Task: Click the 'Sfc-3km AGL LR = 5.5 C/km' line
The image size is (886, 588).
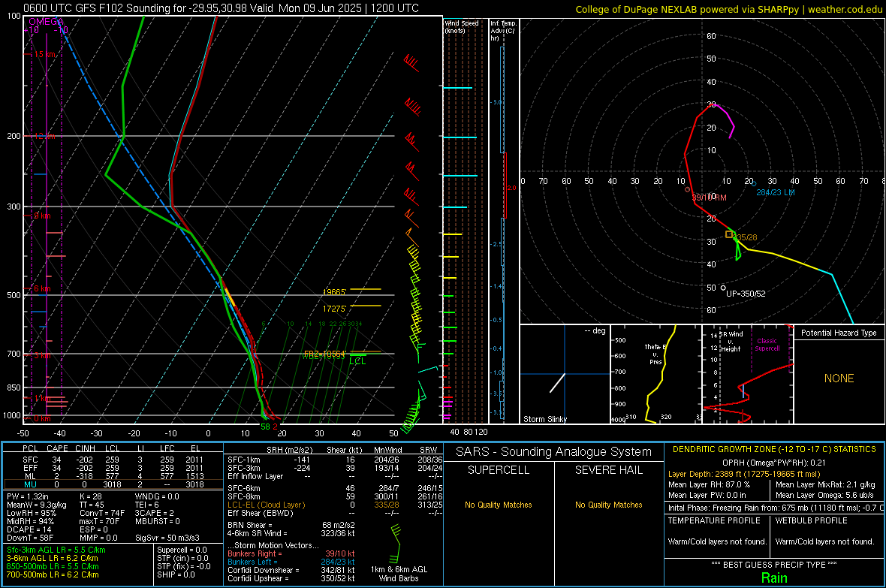Action: point(56,550)
